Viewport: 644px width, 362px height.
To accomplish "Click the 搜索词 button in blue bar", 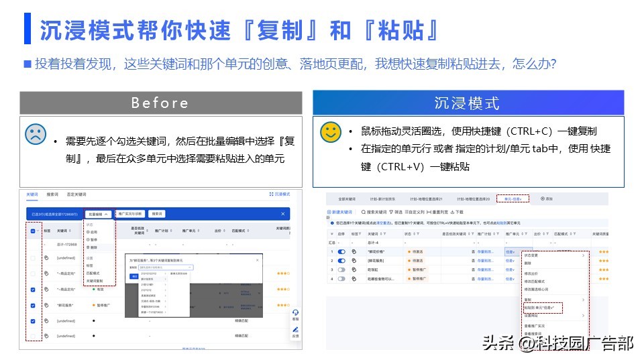I will coord(157,214).
